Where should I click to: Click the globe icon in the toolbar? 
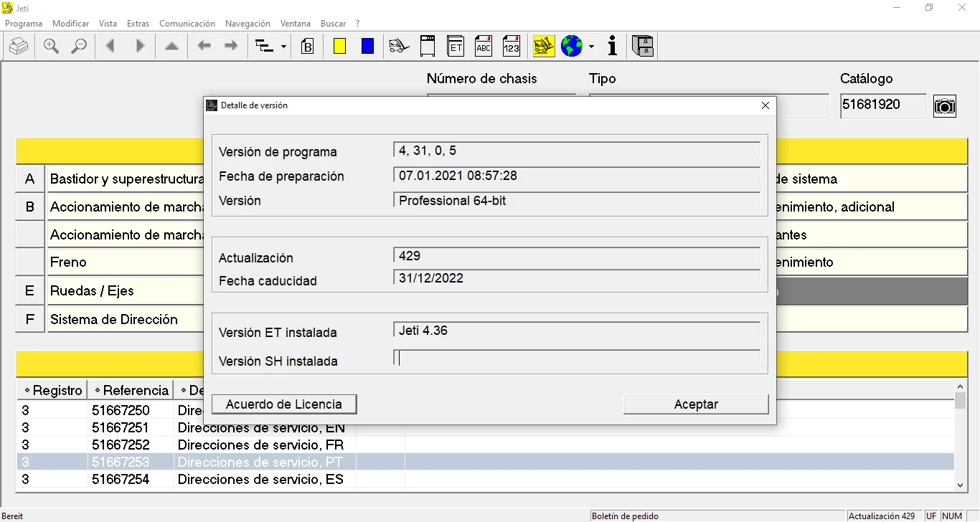[572, 47]
